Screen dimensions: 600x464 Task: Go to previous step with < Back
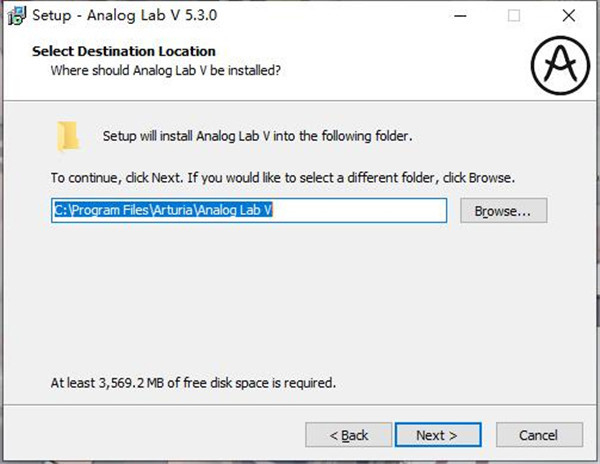349,435
